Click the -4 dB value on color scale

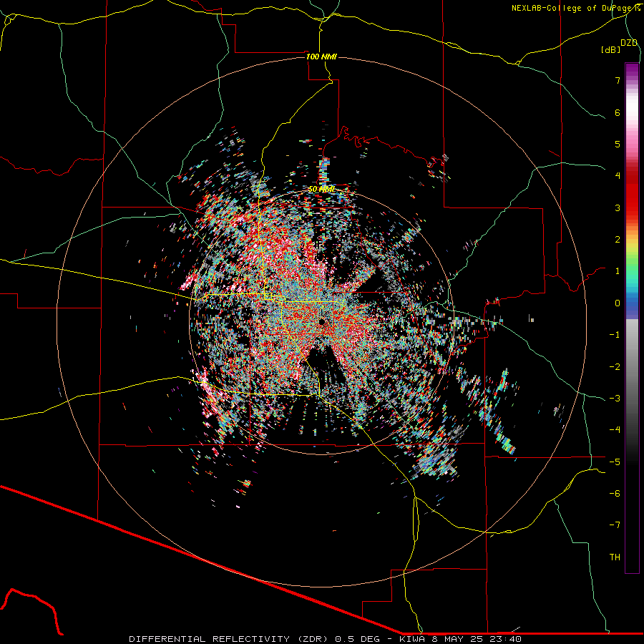click(x=615, y=430)
